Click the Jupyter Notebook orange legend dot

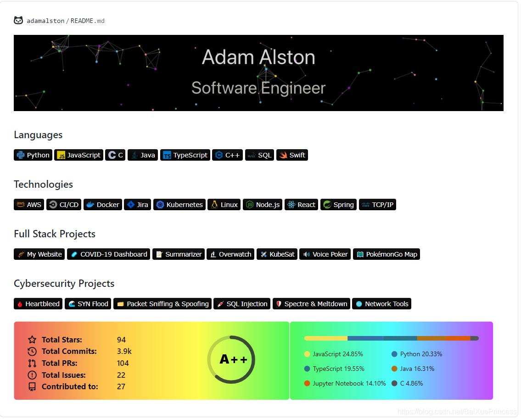[307, 383]
